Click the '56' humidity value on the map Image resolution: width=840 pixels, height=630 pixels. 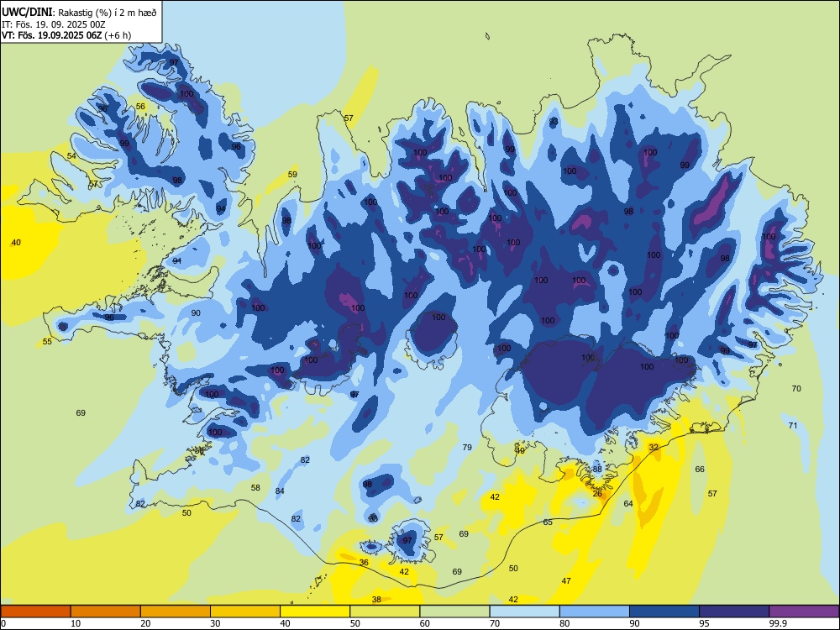[140, 106]
